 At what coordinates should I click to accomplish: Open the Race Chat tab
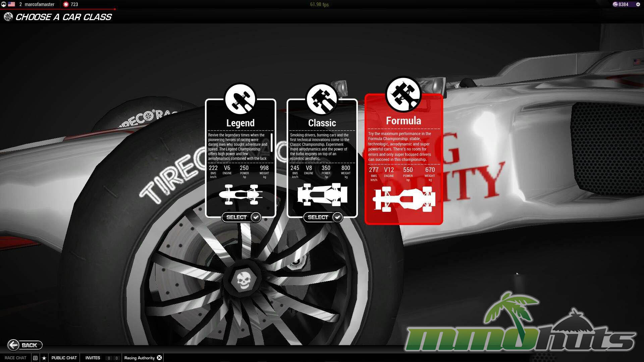(x=15, y=358)
